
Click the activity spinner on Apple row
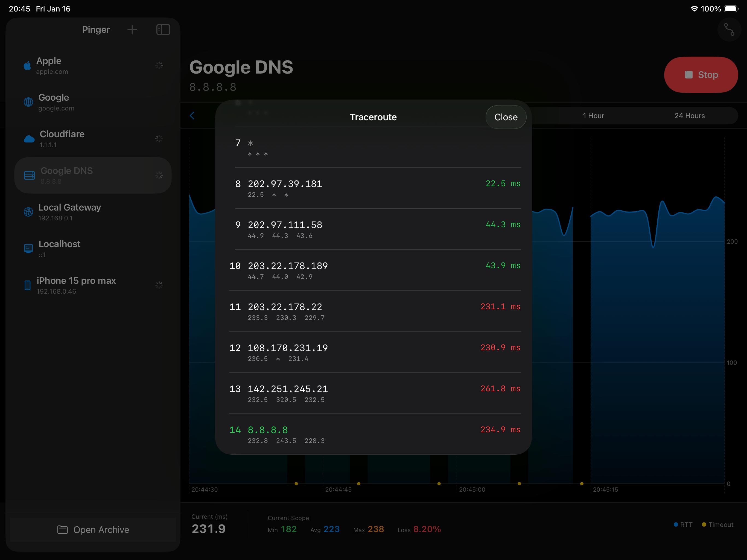click(x=159, y=65)
